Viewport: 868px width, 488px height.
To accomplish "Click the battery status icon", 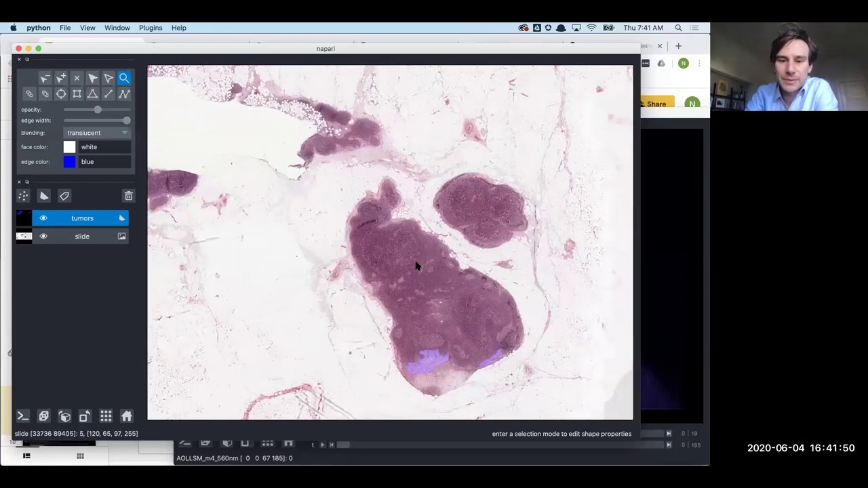I will [608, 28].
